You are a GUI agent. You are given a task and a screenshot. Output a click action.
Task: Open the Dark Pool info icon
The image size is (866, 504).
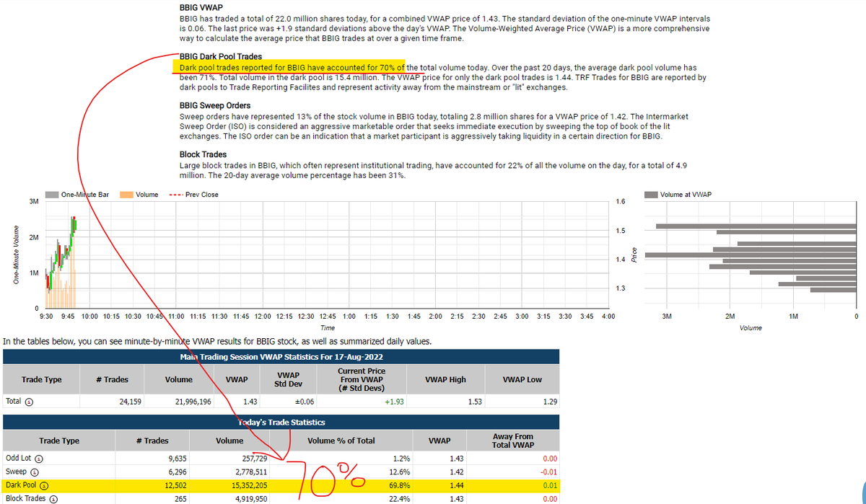tap(43, 485)
